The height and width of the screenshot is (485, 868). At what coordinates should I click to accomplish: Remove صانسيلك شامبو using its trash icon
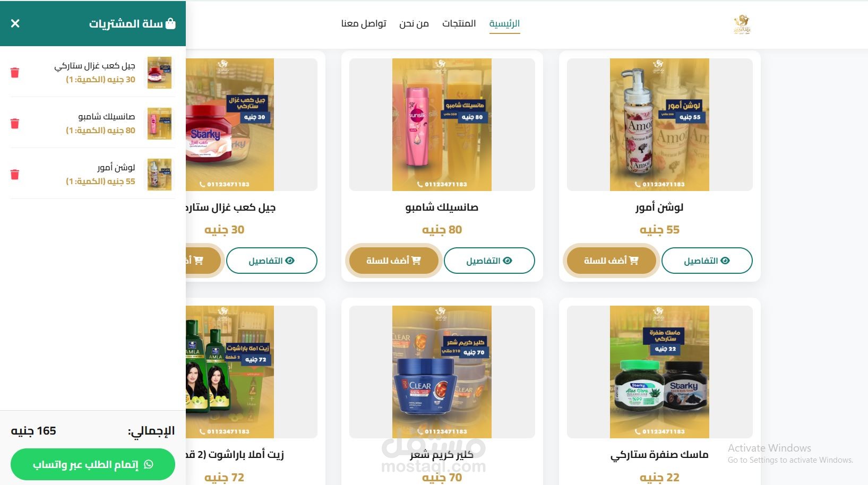[x=15, y=124]
